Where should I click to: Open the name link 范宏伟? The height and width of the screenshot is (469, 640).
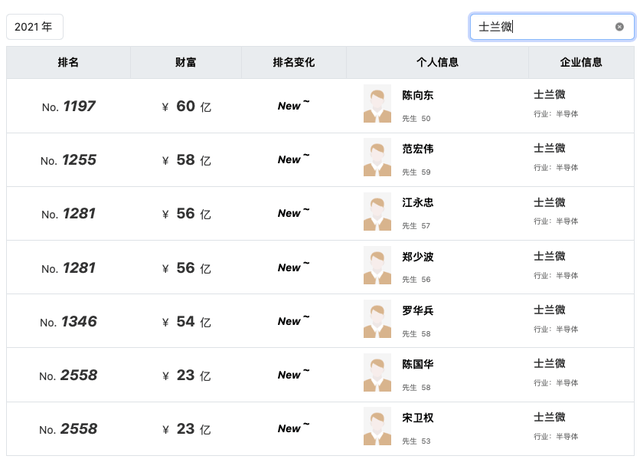point(417,149)
